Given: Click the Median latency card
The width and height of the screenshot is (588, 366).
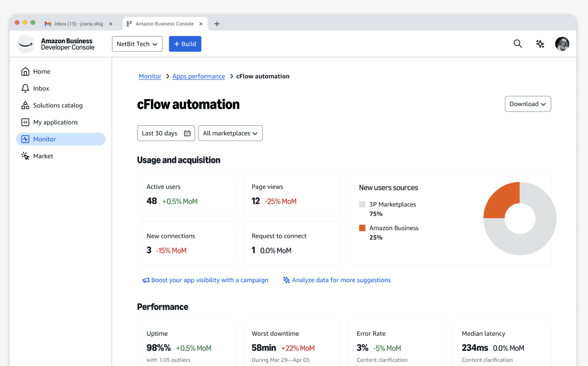Looking at the screenshot, I should [502, 343].
